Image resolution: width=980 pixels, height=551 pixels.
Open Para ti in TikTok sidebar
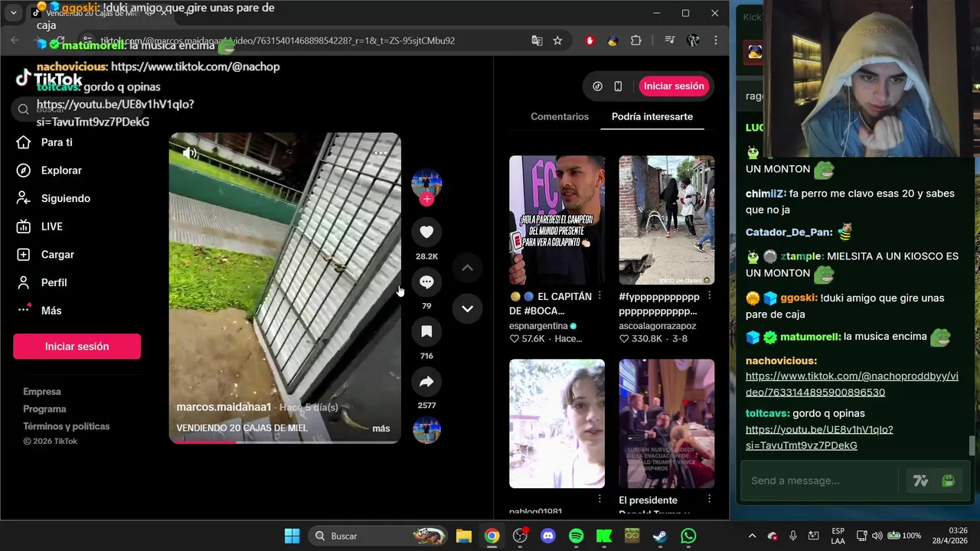pyautogui.click(x=57, y=142)
